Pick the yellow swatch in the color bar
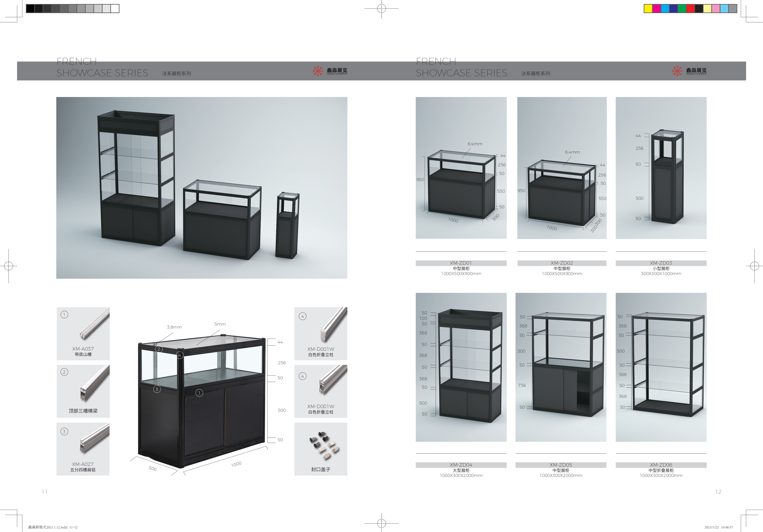763x532 pixels. coord(648,9)
